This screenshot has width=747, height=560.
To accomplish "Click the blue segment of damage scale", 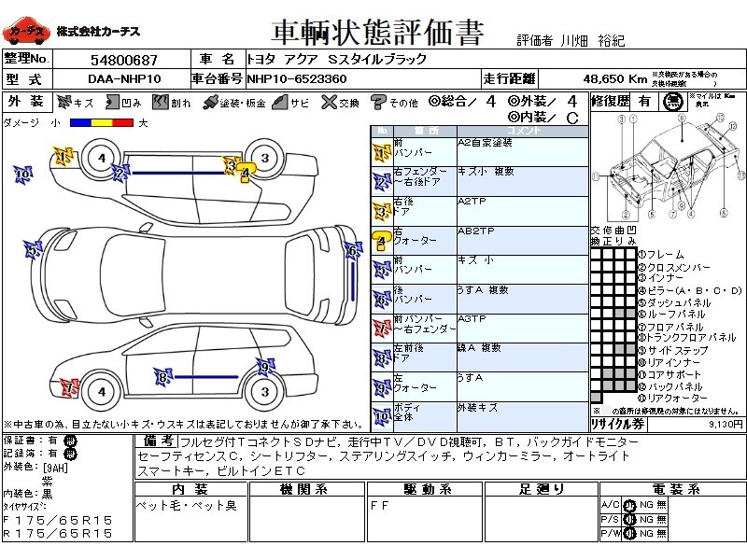I will point(80,123).
